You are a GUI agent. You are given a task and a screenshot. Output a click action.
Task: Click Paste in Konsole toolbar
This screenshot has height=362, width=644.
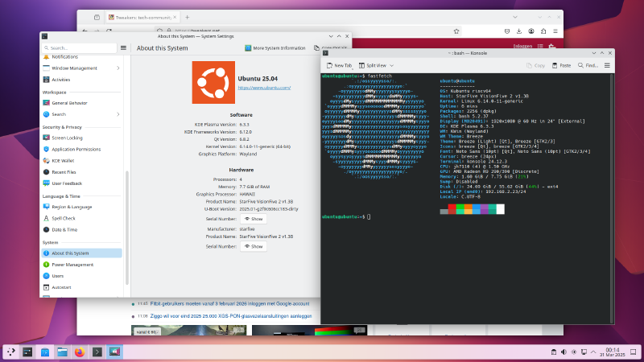click(x=561, y=66)
